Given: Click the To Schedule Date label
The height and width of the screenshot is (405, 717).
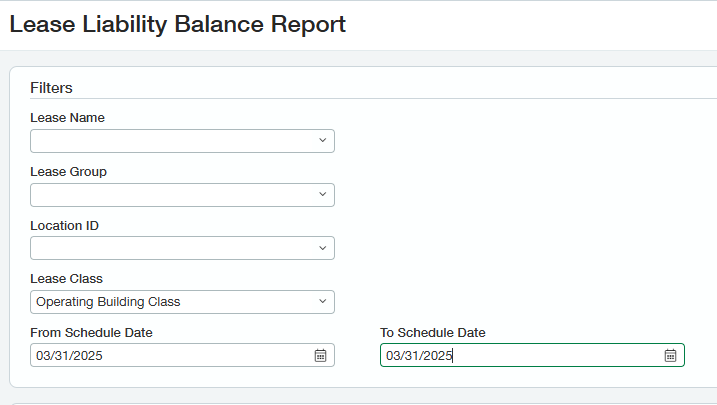Looking at the screenshot, I should click(433, 333).
